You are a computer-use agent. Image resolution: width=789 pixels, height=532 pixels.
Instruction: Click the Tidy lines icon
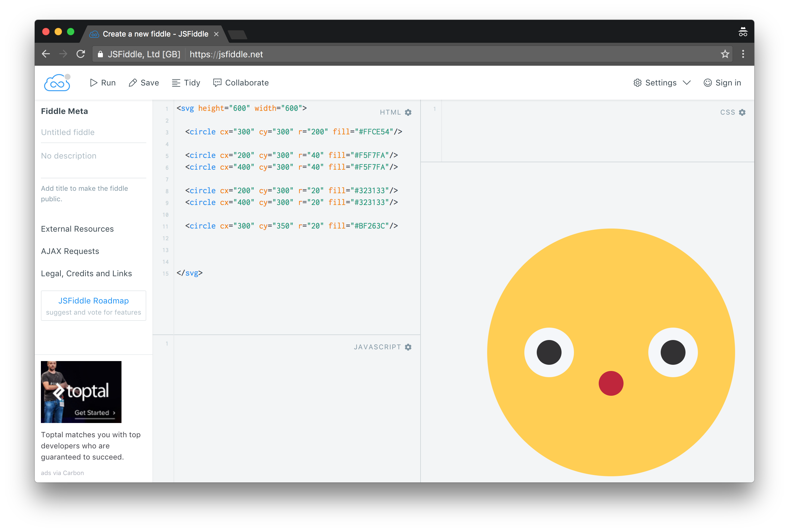(x=176, y=83)
